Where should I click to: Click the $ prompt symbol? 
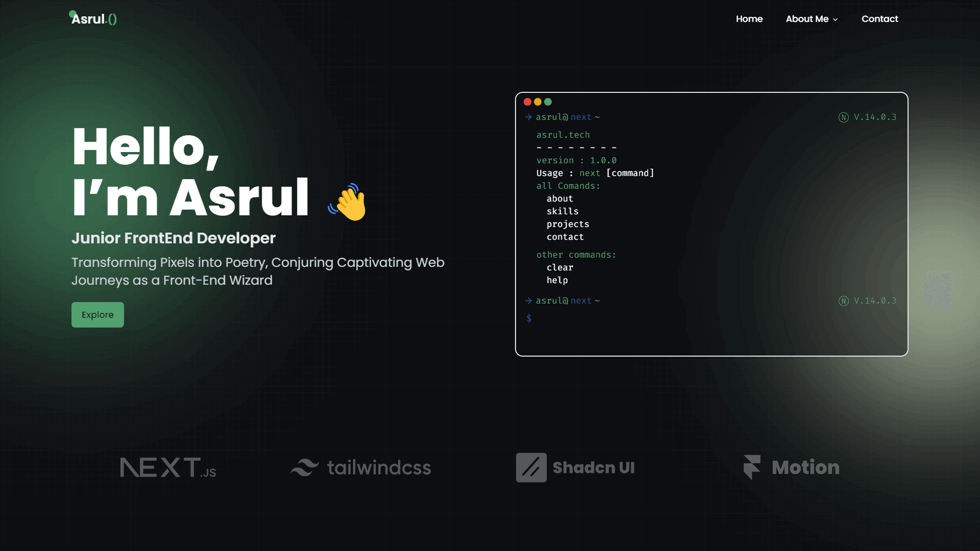(x=529, y=318)
